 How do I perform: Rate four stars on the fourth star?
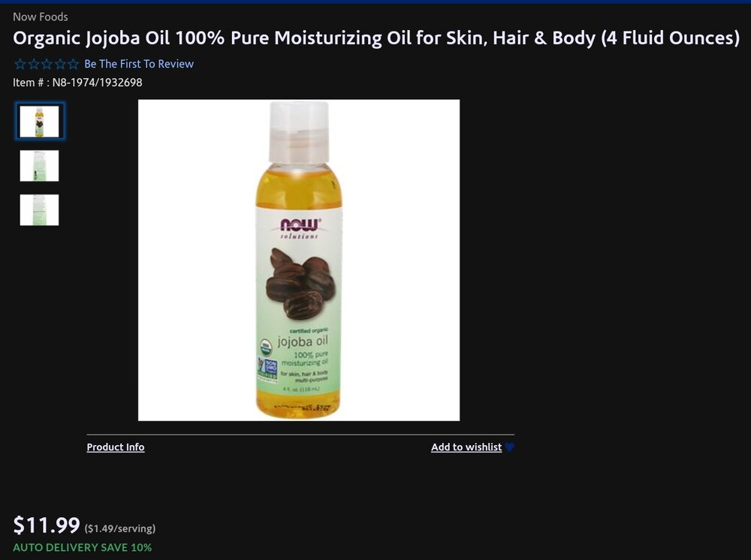click(60, 64)
